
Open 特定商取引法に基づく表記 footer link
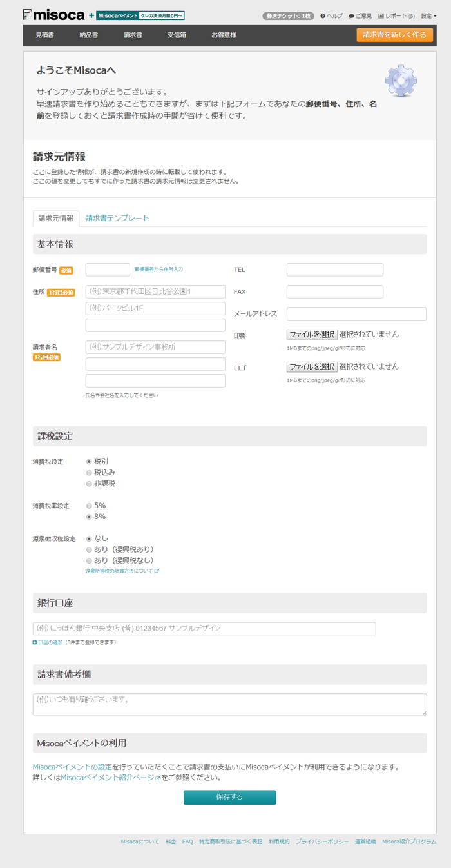point(231,842)
